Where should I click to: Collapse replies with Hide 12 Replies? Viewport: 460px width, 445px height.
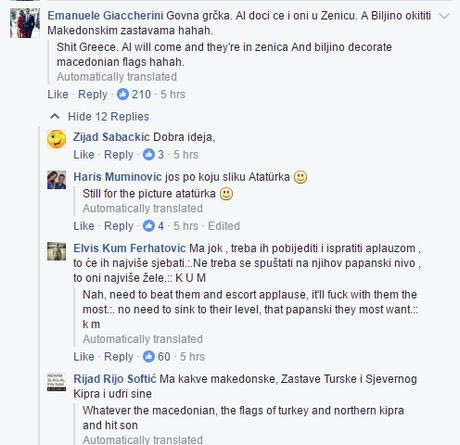[x=99, y=116]
